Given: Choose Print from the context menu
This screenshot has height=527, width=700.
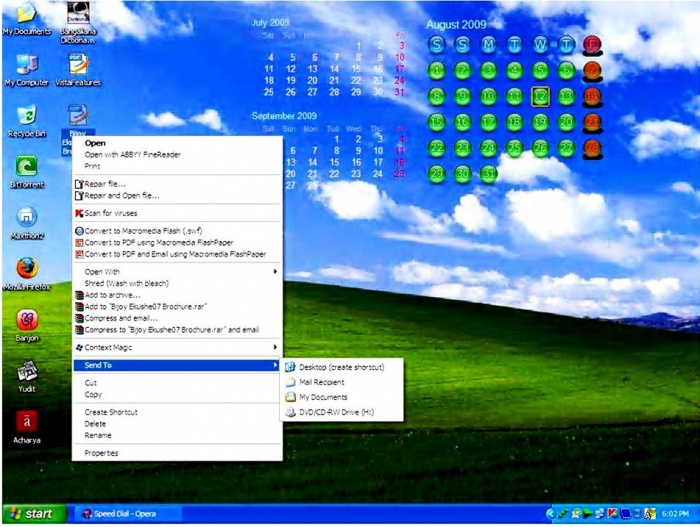Looking at the screenshot, I should (x=177, y=166).
